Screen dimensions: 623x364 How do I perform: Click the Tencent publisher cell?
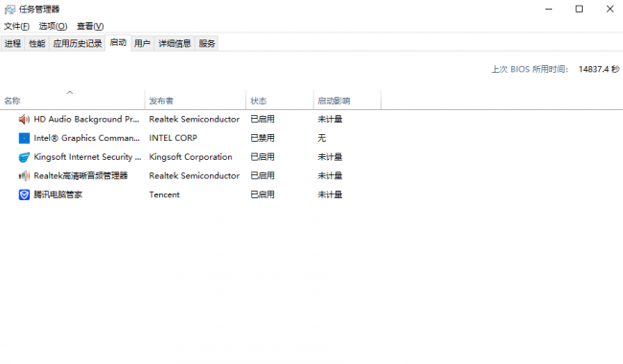[165, 194]
